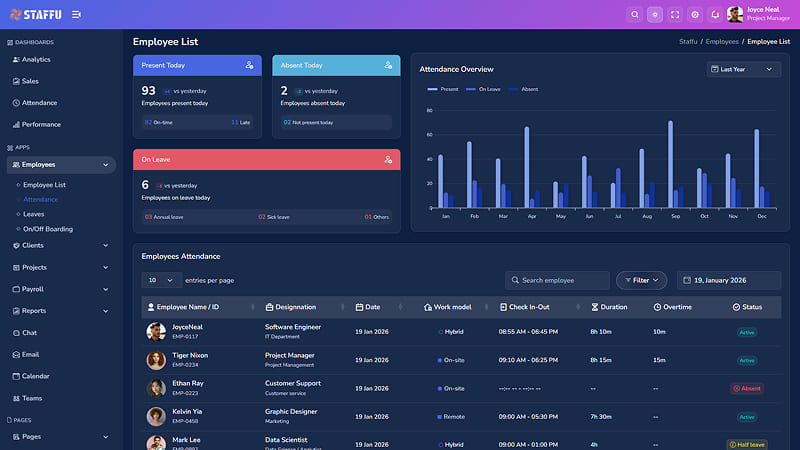Image resolution: width=800 pixels, height=450 pixels.
Task: Open the 19, January 2026 date picker
Action: [729, 280]
